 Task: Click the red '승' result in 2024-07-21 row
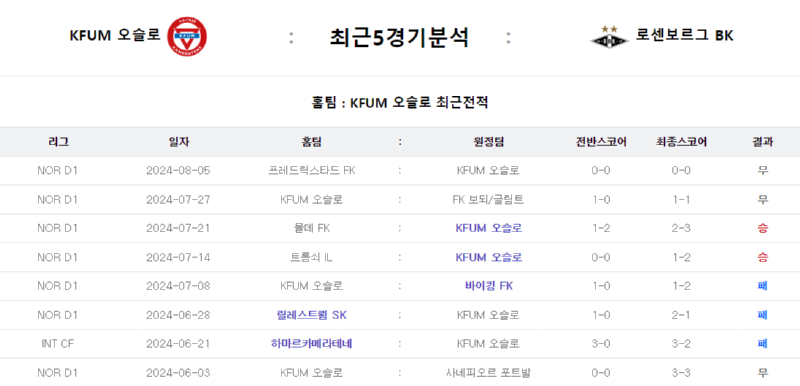762,228
